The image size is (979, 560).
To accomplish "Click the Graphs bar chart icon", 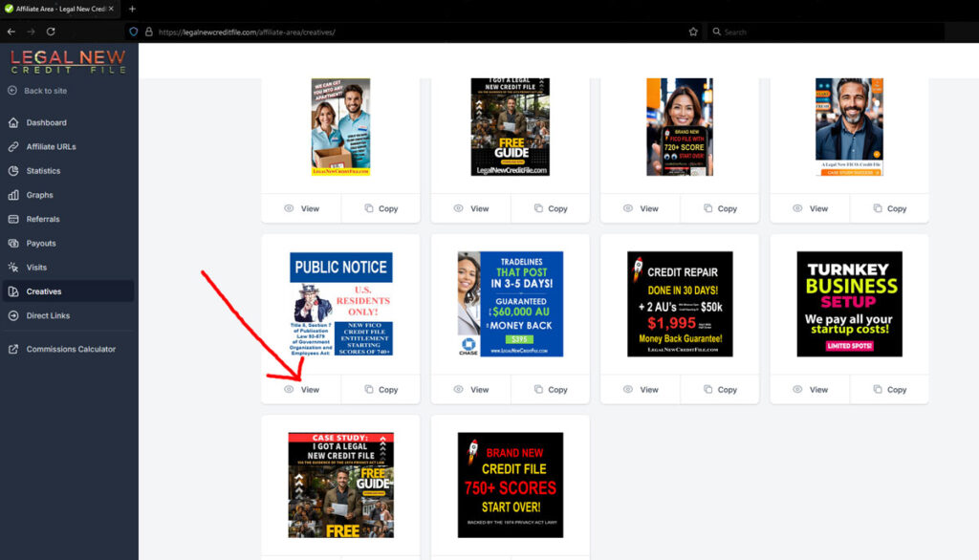I will pyautogui.click(x=13, y=195).
